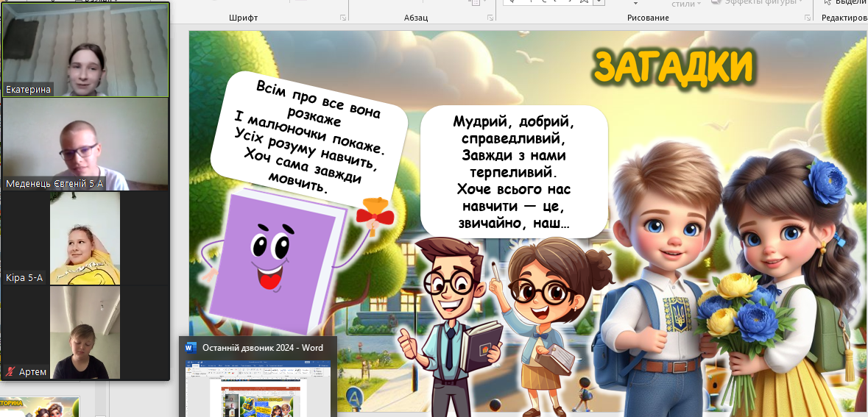The width and height of the screenshot is (868, 417).
Task: Click the Word icon in the taskbar preview
Action: 191,348
